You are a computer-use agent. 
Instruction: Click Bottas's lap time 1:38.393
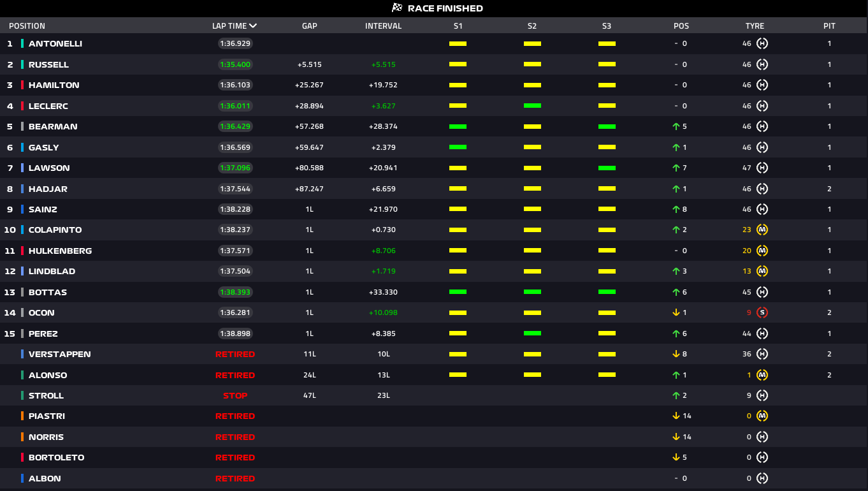pos(235,292)
